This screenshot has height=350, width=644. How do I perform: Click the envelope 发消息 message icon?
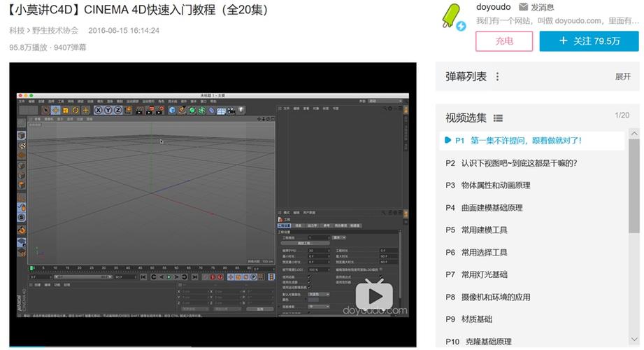click(x=524, y=8)
